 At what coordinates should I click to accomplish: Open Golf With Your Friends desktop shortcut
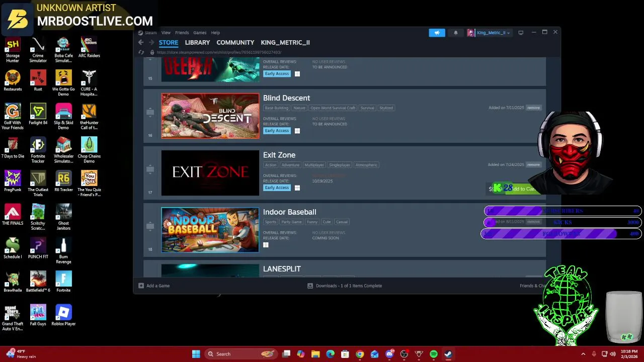(13, 117)
